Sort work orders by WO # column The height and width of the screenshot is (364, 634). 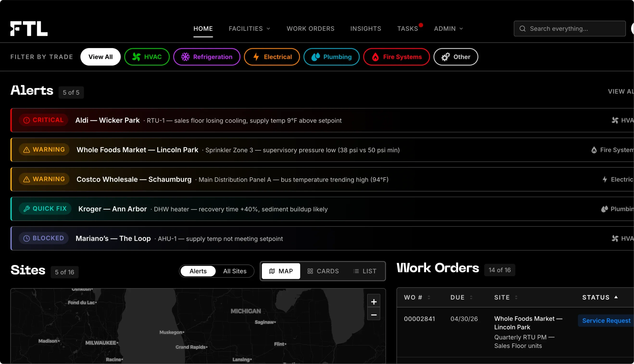(417, 297)
